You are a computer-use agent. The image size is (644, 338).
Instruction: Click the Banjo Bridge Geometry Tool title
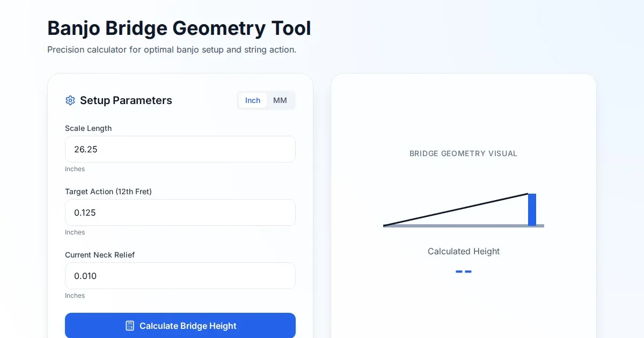(179, 28)
